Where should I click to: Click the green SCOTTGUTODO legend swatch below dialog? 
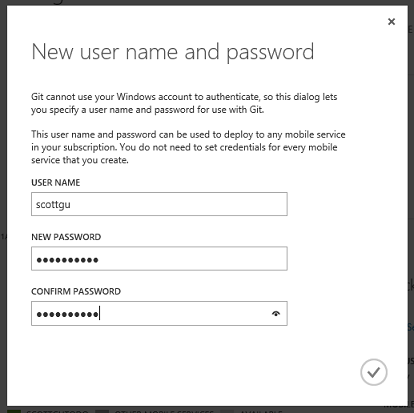click(x=14, y=411)
